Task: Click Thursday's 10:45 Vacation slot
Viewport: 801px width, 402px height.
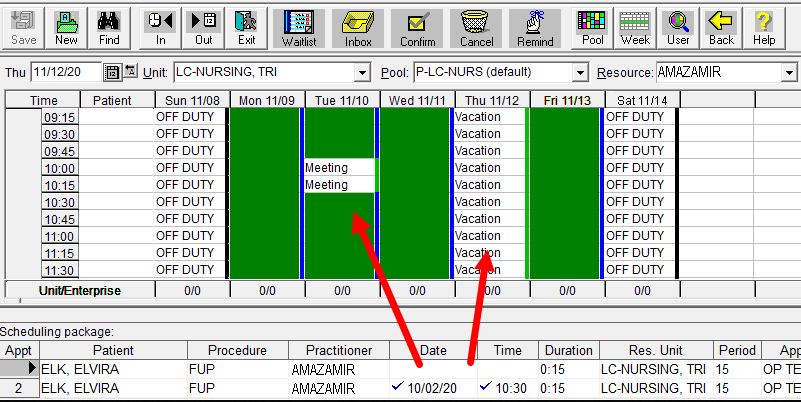Action: (x=489, y=218)
